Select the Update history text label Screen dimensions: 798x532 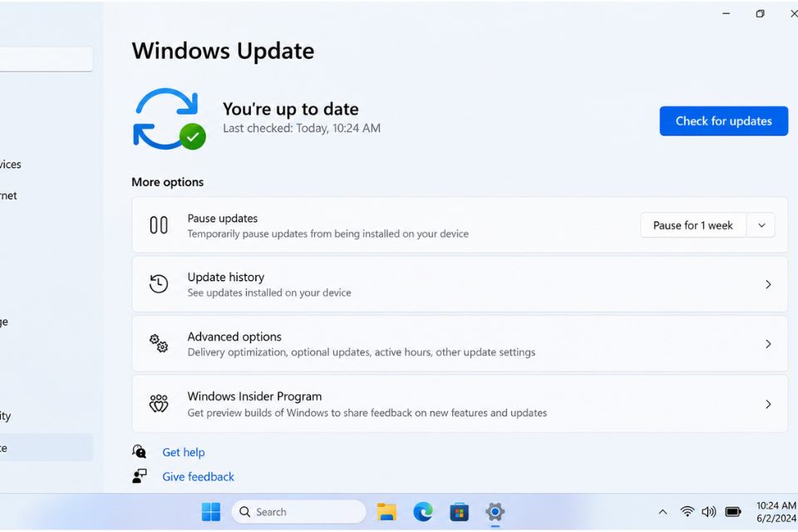[x=226, y=277]
